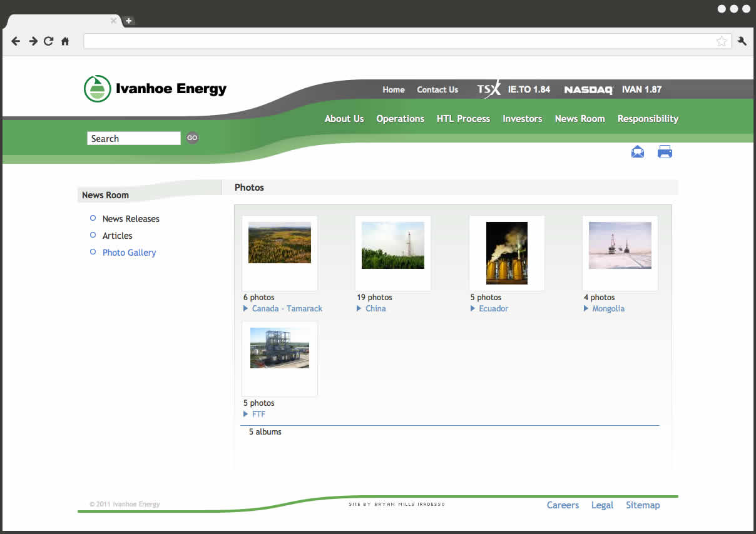Image resolution: width=756 pixels, height=534 pixels.
Task: Open the Careers footer link
Action: point(563,505)
